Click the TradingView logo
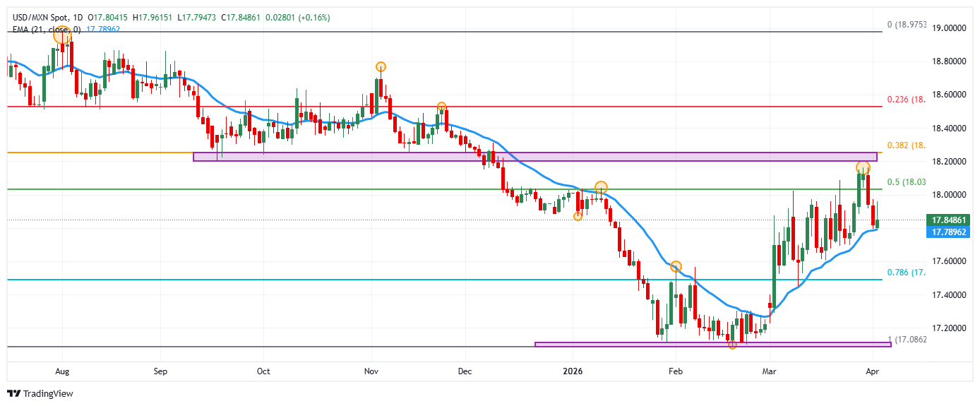Viewport: 980px width, 406px height. [40, 393]
